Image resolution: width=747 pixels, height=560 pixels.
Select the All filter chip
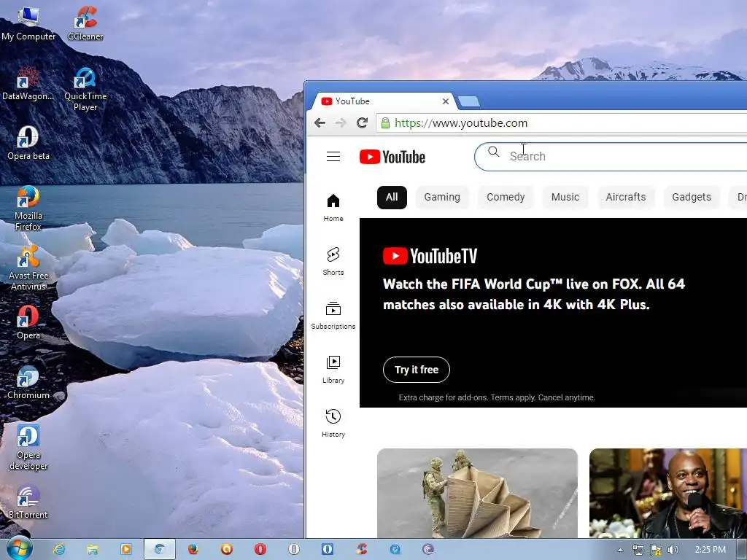392,197
